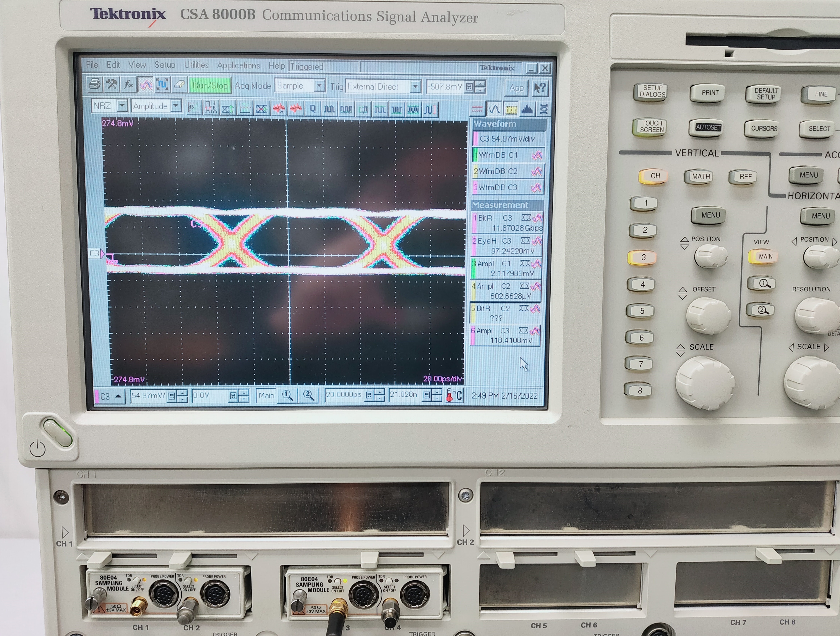Click the pink C3 color swatch at bottom
The height and width of the screenshot is (636, 840).
[96, 396]
